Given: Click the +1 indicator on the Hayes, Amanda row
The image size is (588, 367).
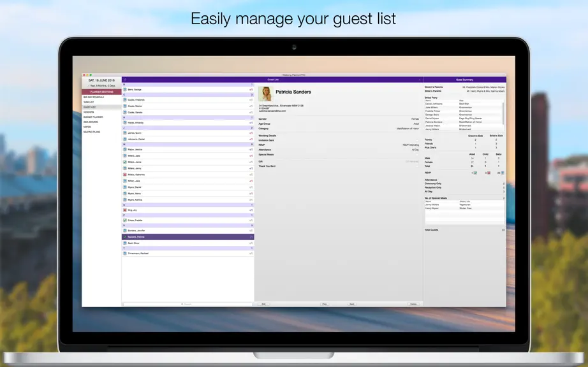Looking at the screenshot, I should pos(251,122).
